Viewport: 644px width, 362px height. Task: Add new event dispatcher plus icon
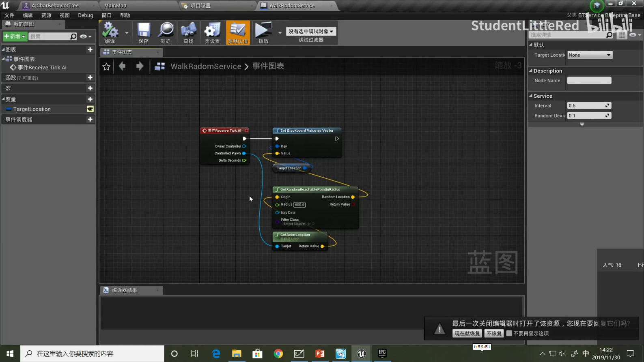coord(90,119)
